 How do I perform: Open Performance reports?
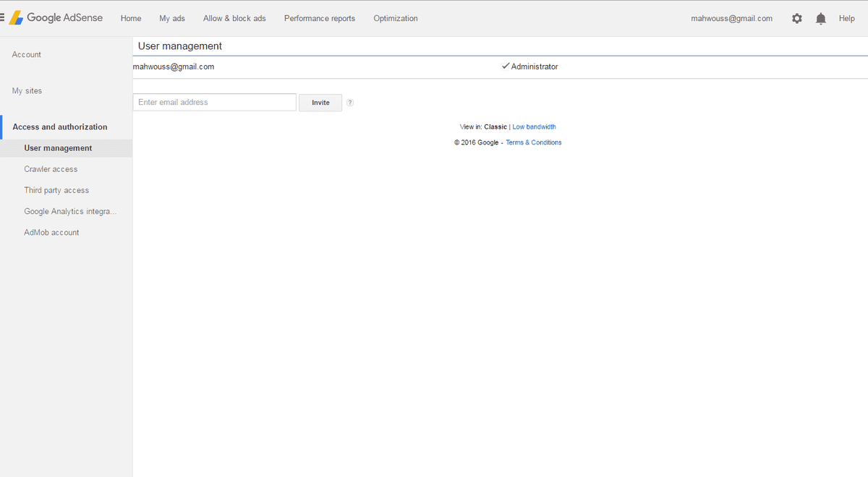(320, 19)
